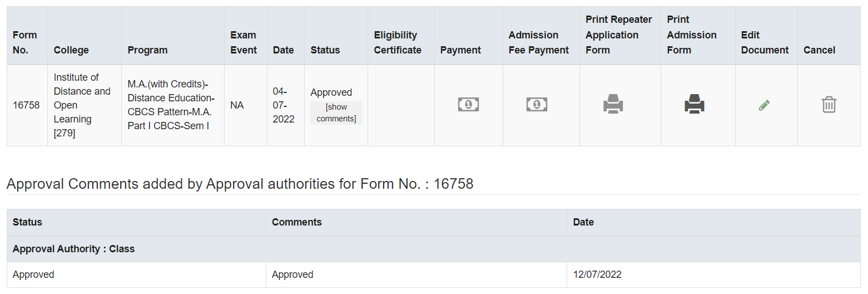Open the Payment money icon for form 16758
Viewport: 868px width, 294px height.
[x=468, y=104]
